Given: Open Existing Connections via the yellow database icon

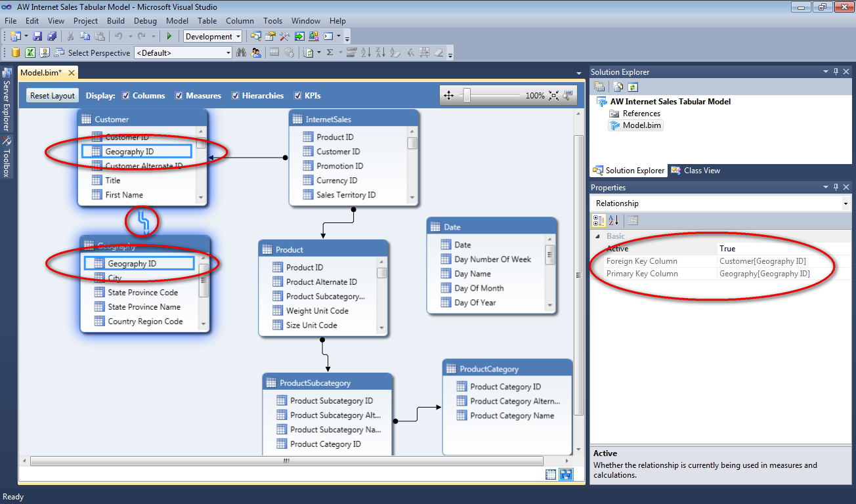Looking at the screenshot, I should pos(16,52).
